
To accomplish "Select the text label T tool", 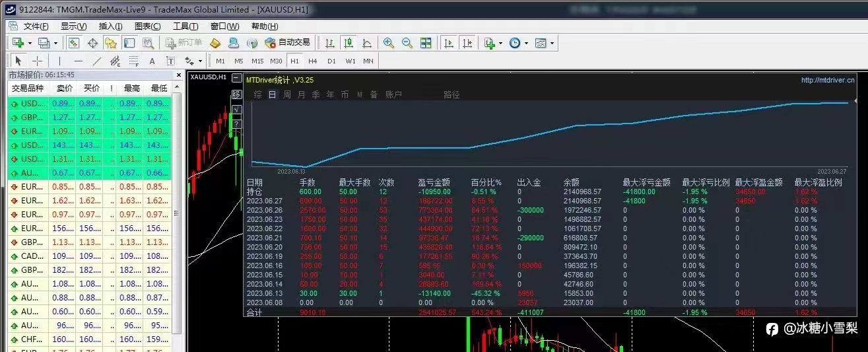I will 170,61.
